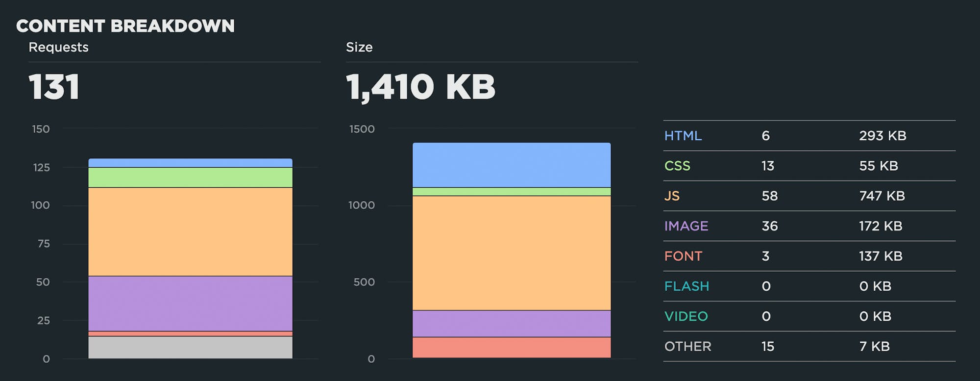Click the HTML label in the legend table
Image resolution: width=980 pixels, height=381 pixels.
click(x=683, y=136)
